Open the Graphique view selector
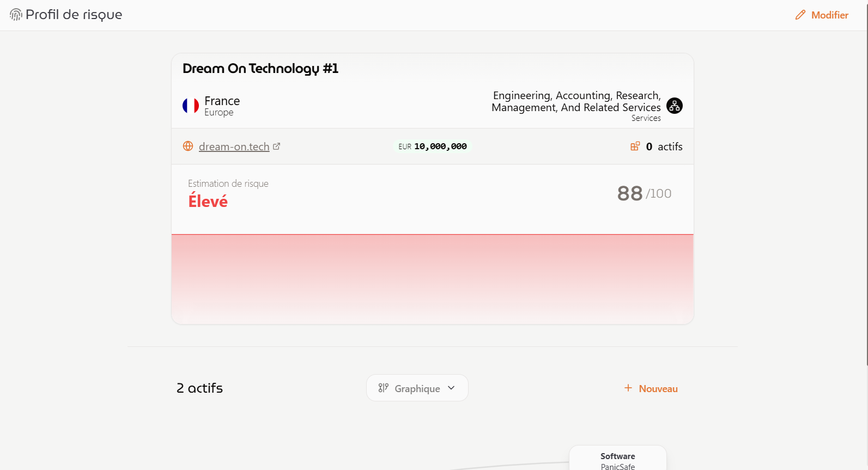 click(417, 388)
